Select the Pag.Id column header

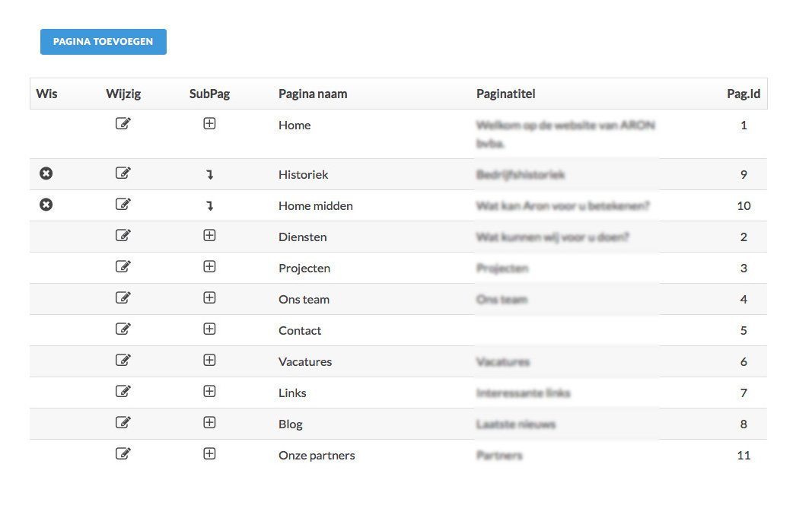(x=744, y=94)
